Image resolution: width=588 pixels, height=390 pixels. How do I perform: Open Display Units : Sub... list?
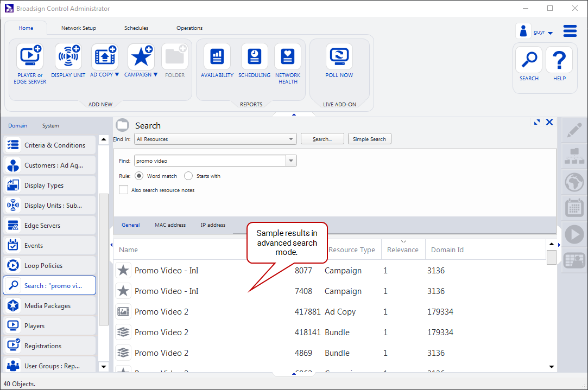point(49,205)
